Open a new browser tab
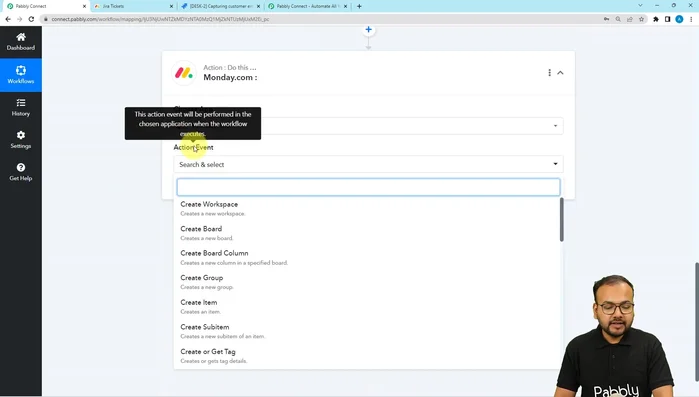Screen dimensions: 699x397 tap(359, 6)
